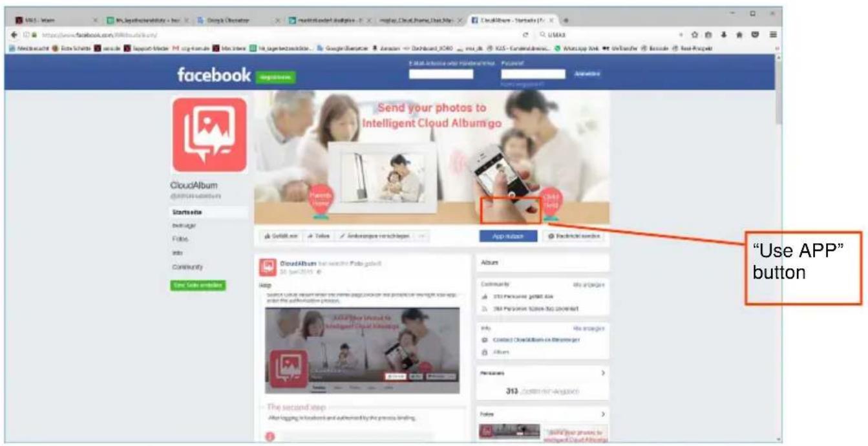
Task: Close the CloudAlbum browser tab
Action: click(x=551, y=20)
